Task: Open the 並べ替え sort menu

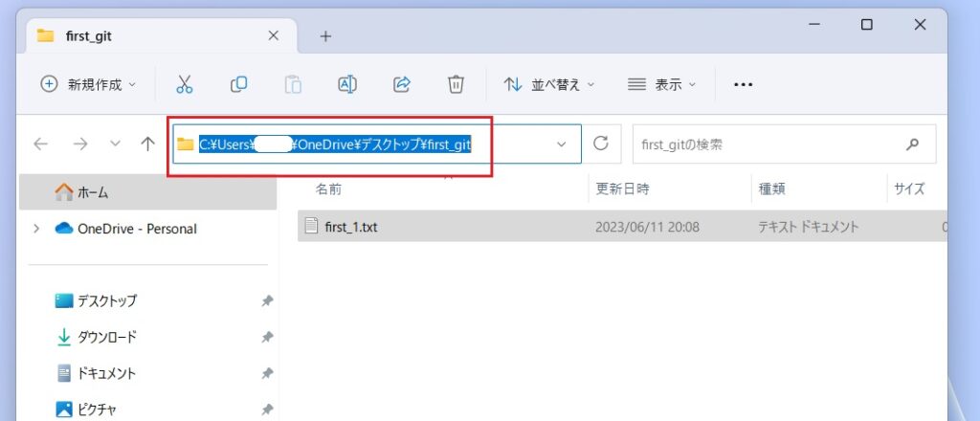Action: click(549, 84)
